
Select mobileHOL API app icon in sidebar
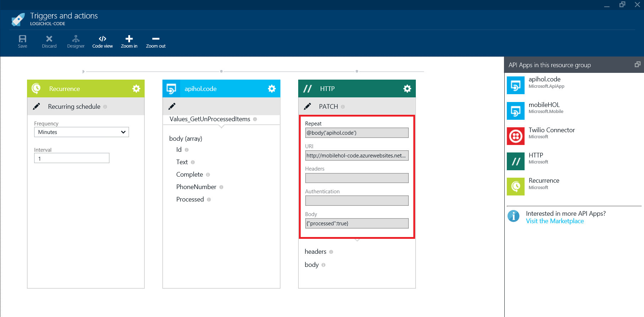(x=516, y=111)
